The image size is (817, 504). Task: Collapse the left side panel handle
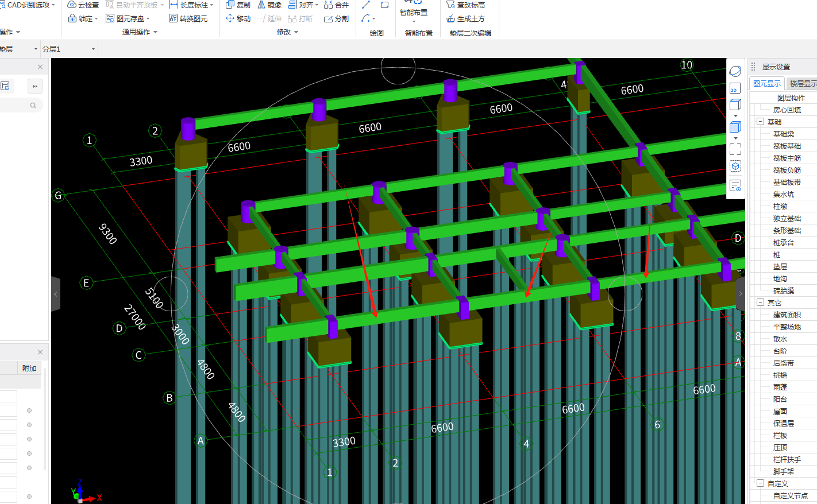tap(56, 294)
